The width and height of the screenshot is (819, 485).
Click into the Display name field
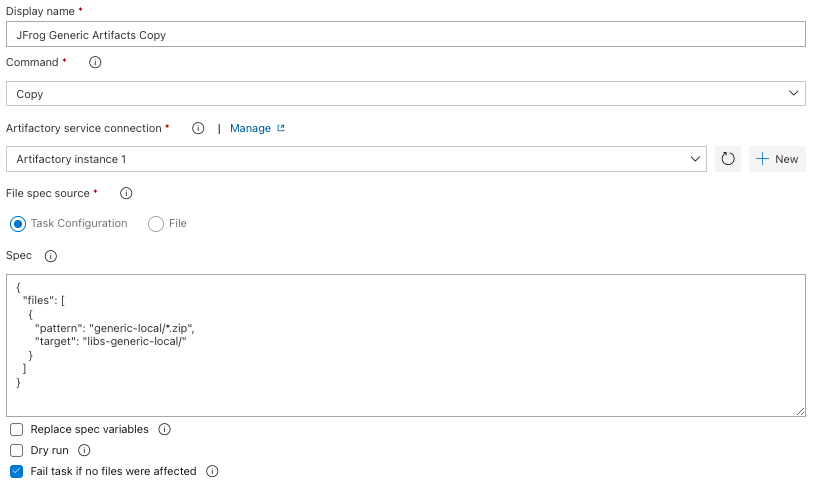pyautogui.click(x=405, y=34)
